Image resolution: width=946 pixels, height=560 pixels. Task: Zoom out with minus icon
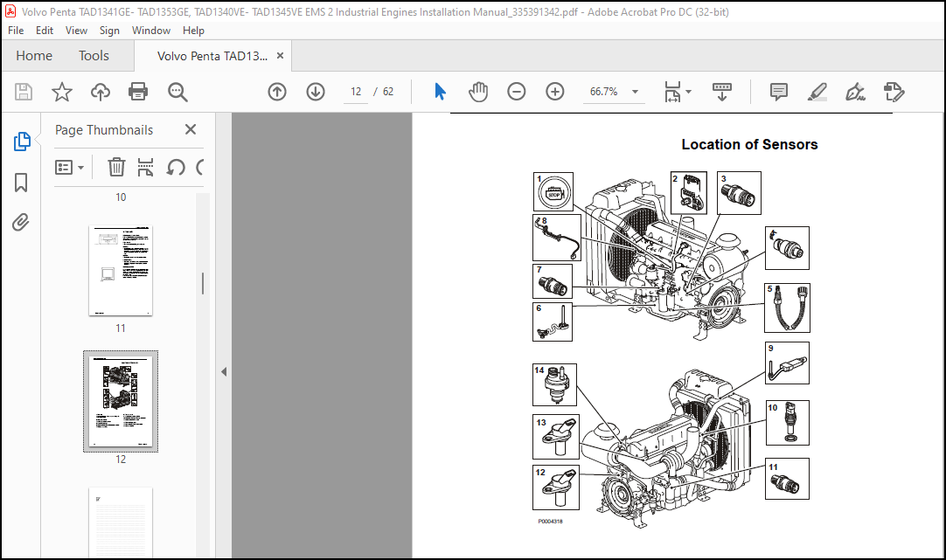[517, 92]
